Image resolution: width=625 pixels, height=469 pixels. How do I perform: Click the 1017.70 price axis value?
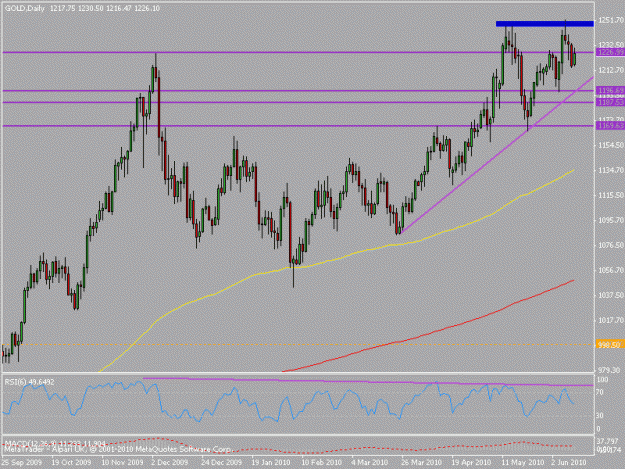click(610, 320)
